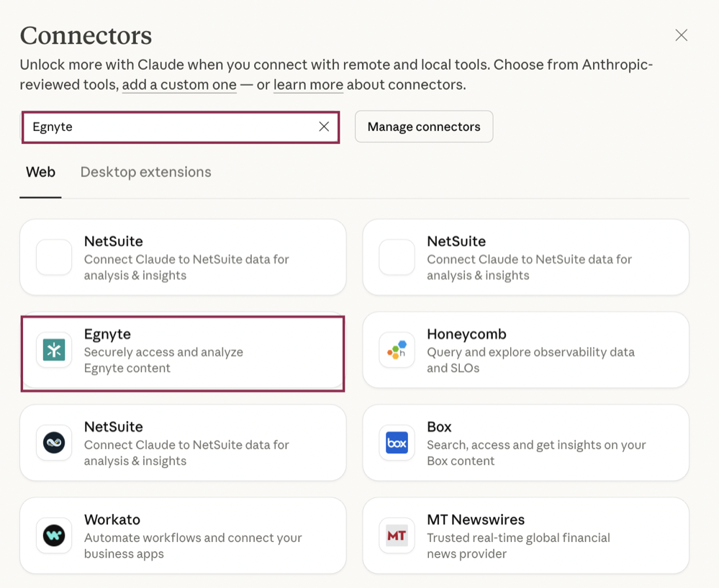Open the Workato connector card title
The image size is (719, 588).
tap(112, 520)
